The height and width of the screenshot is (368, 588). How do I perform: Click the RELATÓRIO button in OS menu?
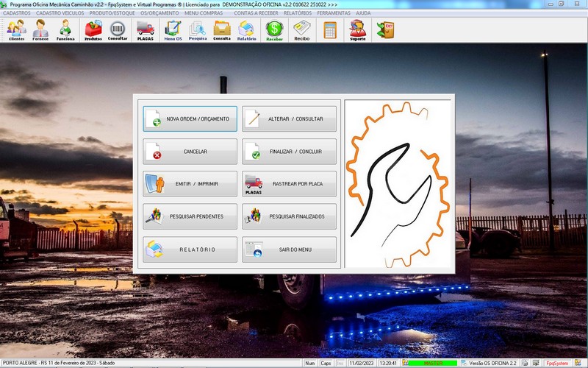coord(190,250)
